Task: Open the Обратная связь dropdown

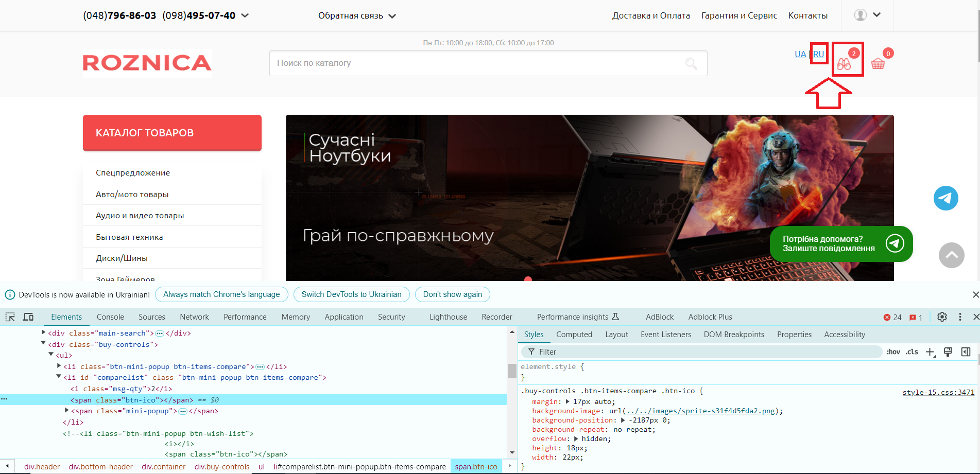Action: [x=356, y=16]
